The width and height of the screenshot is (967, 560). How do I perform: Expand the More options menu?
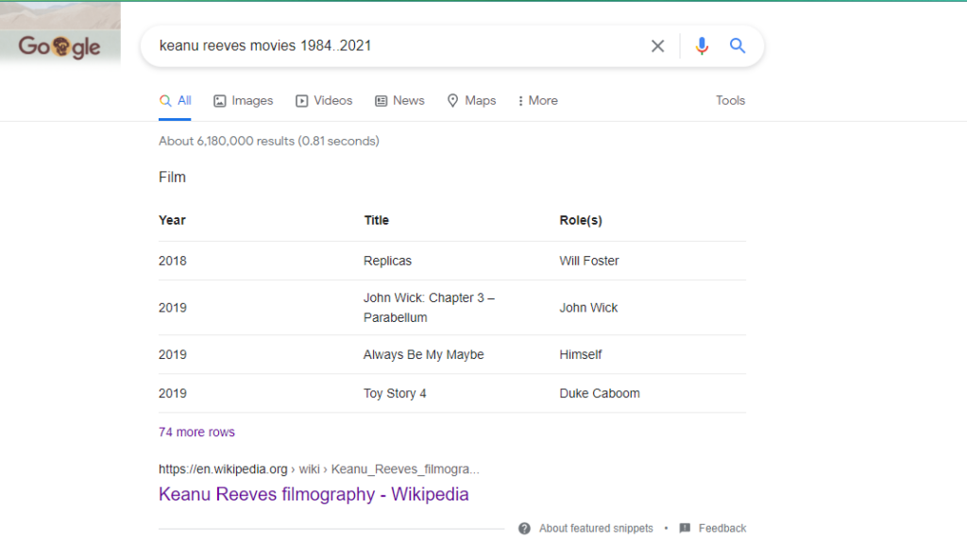point(537,101)
